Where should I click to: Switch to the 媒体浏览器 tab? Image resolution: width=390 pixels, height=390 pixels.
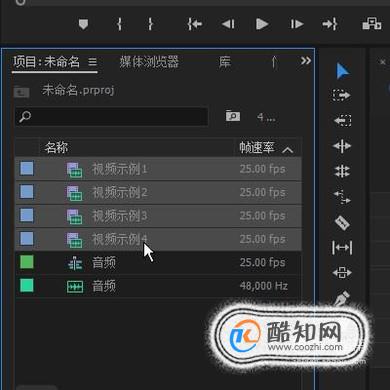[149, 62]
